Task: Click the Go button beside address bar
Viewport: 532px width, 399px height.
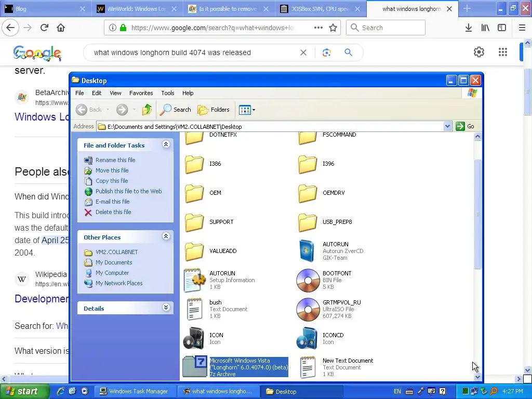Action: point(465,126)
